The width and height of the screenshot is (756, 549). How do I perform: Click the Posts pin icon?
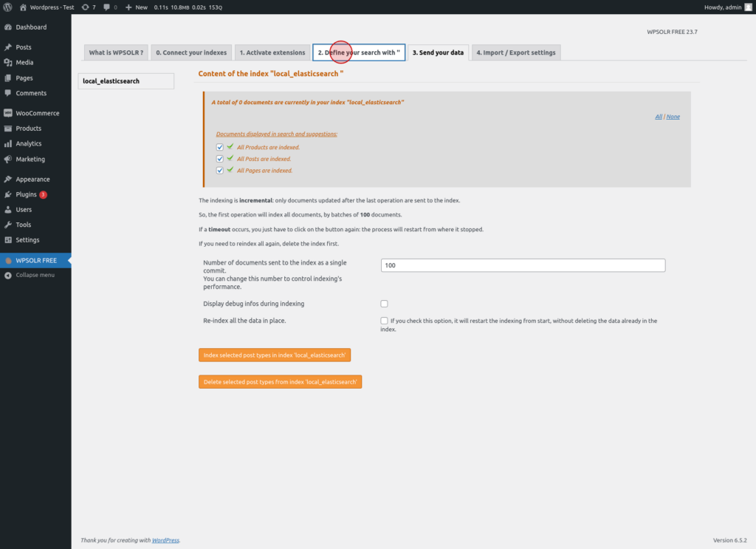[x=7, y=47]
